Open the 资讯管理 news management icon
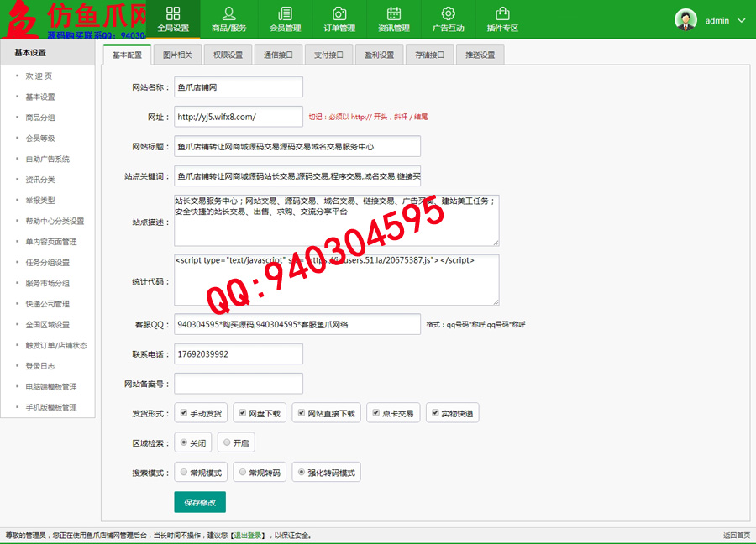Viewport: 756px width, 544px height. [393, 13]
